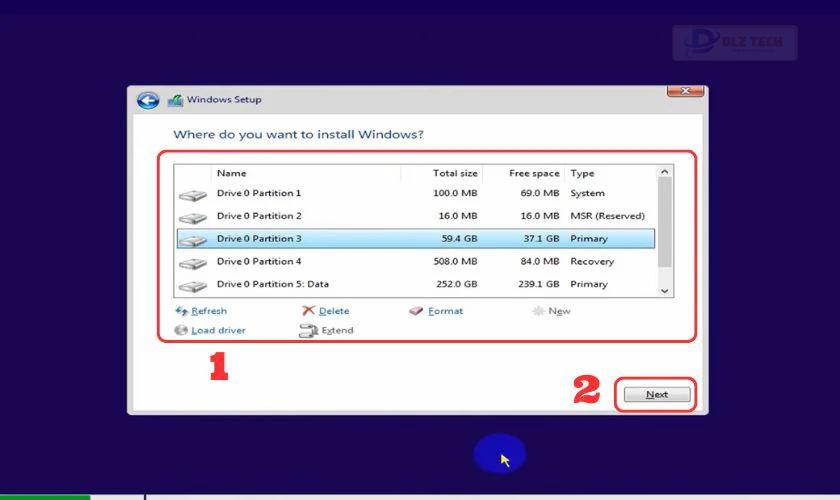Click the 252.0 GB total size value

(456, 284)
